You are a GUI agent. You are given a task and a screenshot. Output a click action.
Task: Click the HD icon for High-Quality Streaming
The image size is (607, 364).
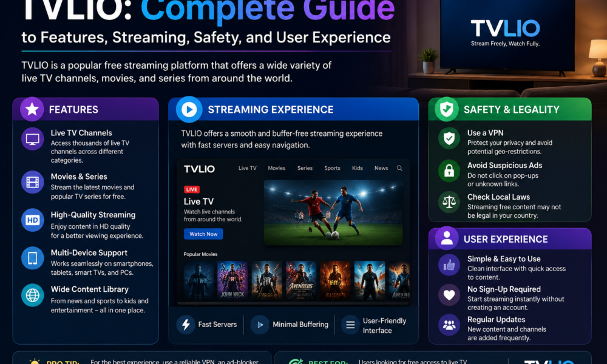[x=33, y=220]
